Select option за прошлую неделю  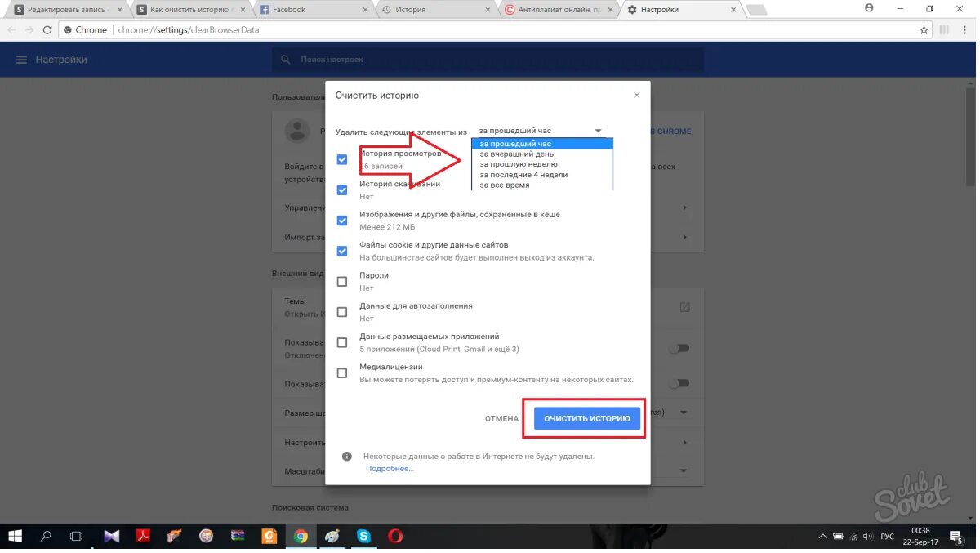542,164
